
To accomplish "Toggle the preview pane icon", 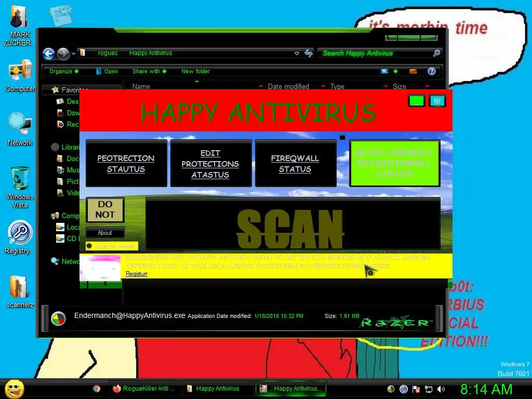I will [413, 71].
